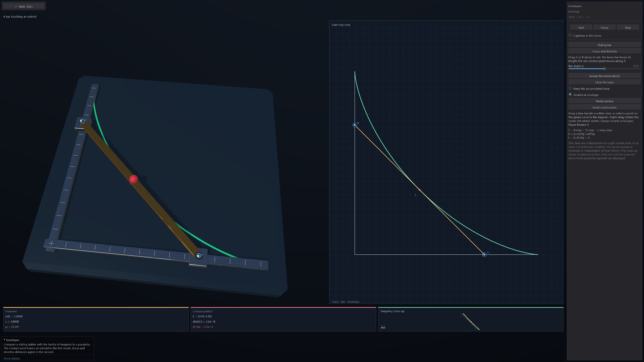This screenshot has width=644, height=362.
Task: Stop the simulation
Action: click(x=628, y=27)
